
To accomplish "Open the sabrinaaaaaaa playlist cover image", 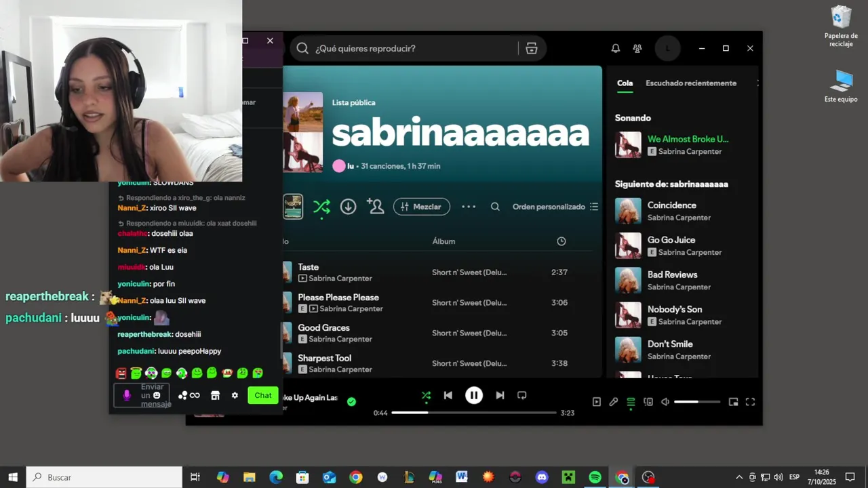I will (x=302, y=132).
